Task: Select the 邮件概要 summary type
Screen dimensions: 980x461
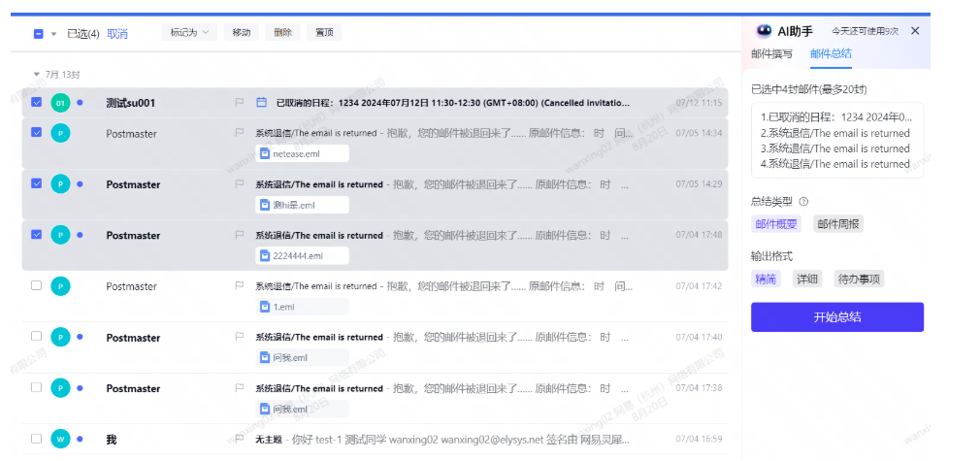Action: (775, 224)
